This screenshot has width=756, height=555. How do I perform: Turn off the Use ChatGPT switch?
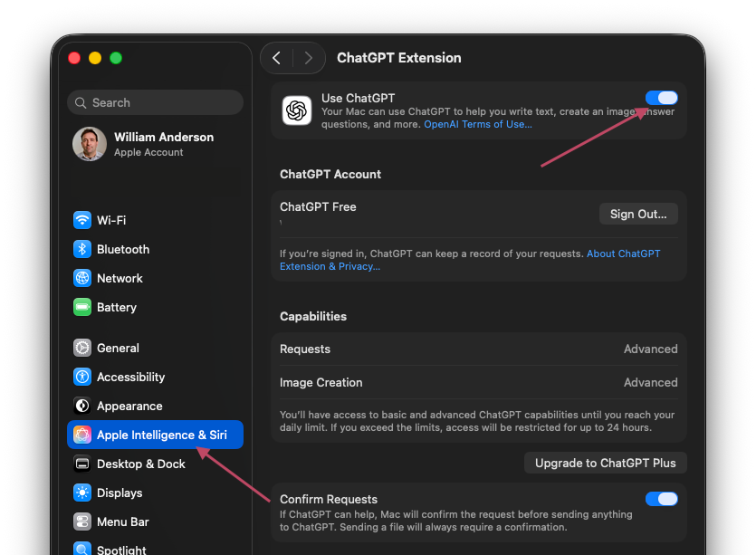point(662,98)
